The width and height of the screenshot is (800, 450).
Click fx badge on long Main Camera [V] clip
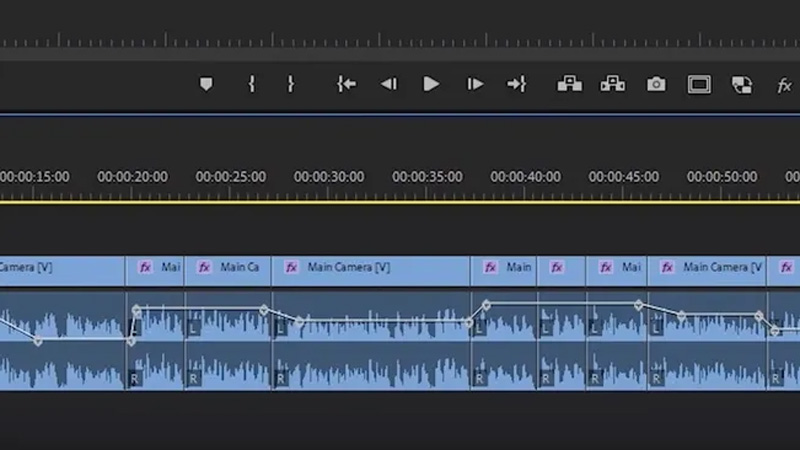coord(292,268)
